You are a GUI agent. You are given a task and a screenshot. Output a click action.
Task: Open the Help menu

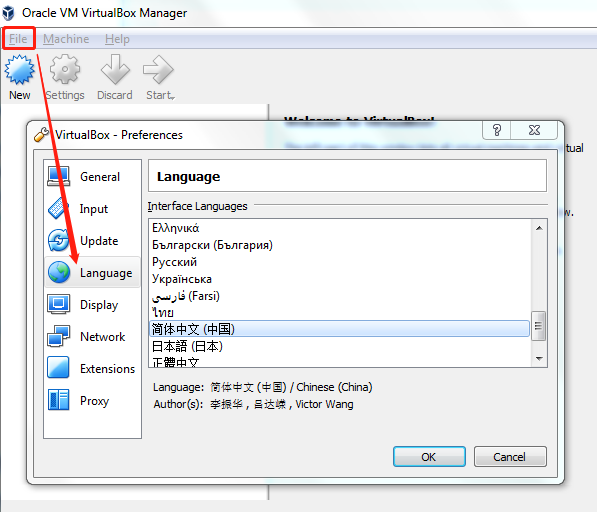[117, 38]
